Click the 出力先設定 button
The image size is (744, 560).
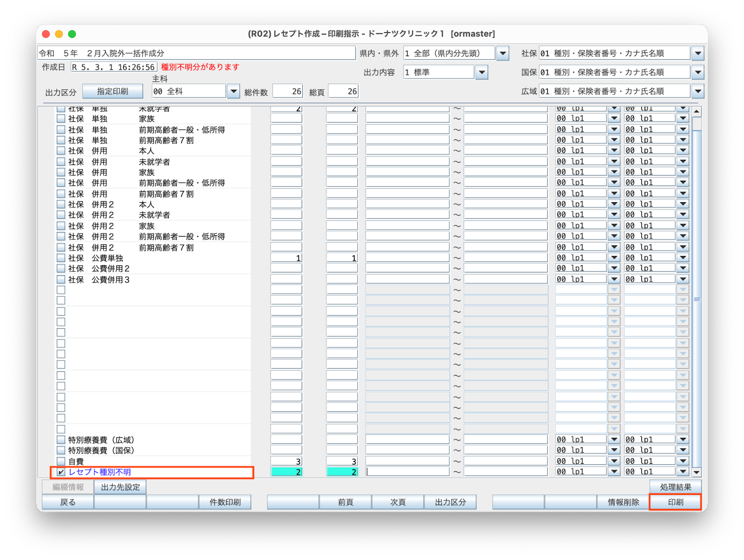(120, 487)
